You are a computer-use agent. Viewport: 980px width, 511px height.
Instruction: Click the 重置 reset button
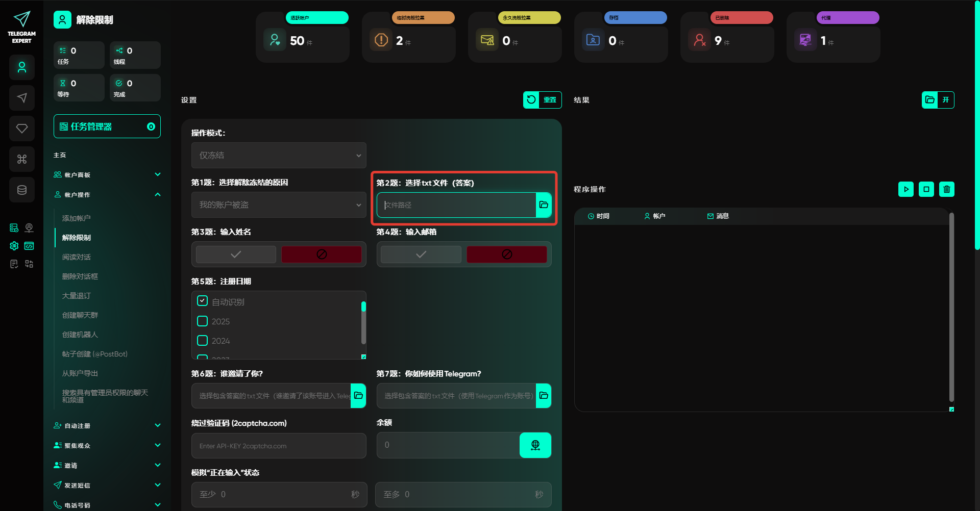pos(543,100)
